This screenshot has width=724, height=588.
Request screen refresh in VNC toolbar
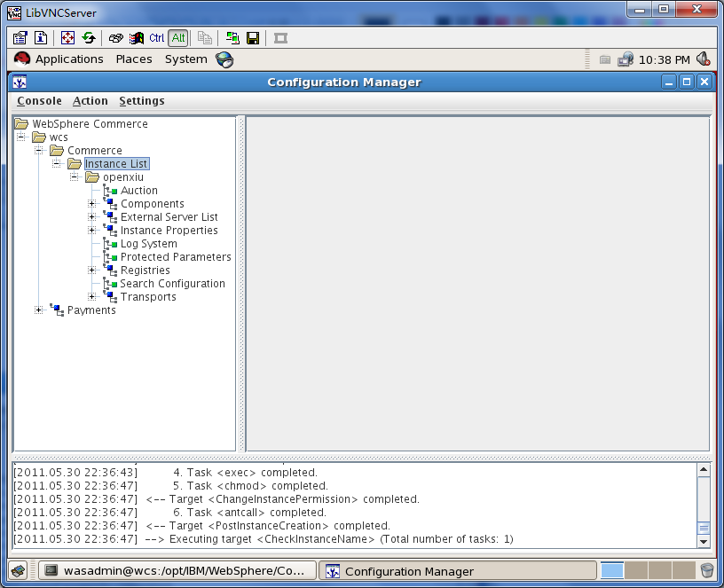[x=89, y=38]
